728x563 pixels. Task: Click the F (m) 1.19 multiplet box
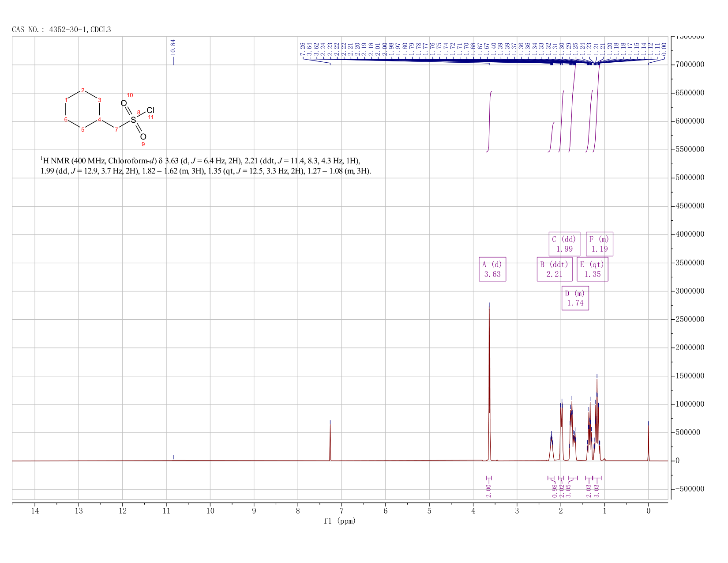pyautogui.click(x=599, y=244)
